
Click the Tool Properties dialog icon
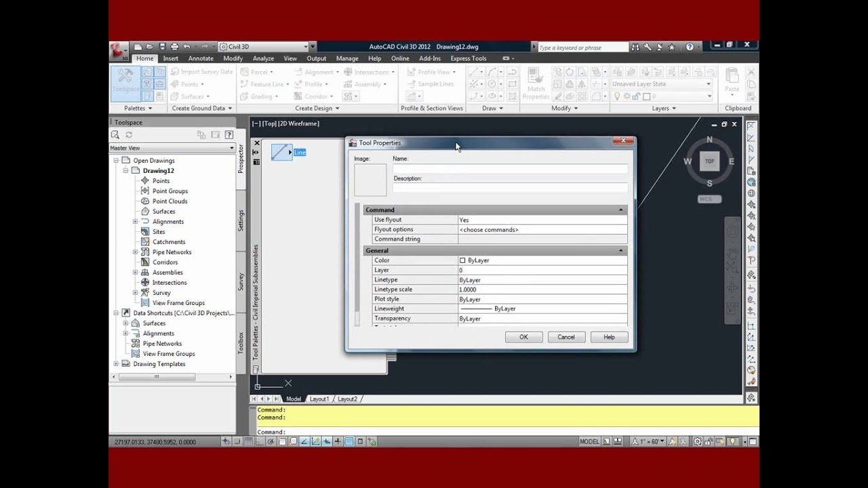[353, 142]
